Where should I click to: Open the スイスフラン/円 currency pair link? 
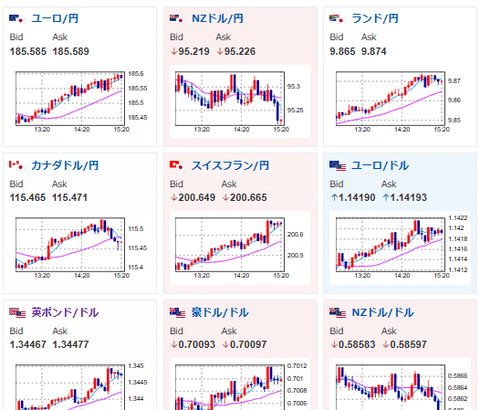point(230,165)
